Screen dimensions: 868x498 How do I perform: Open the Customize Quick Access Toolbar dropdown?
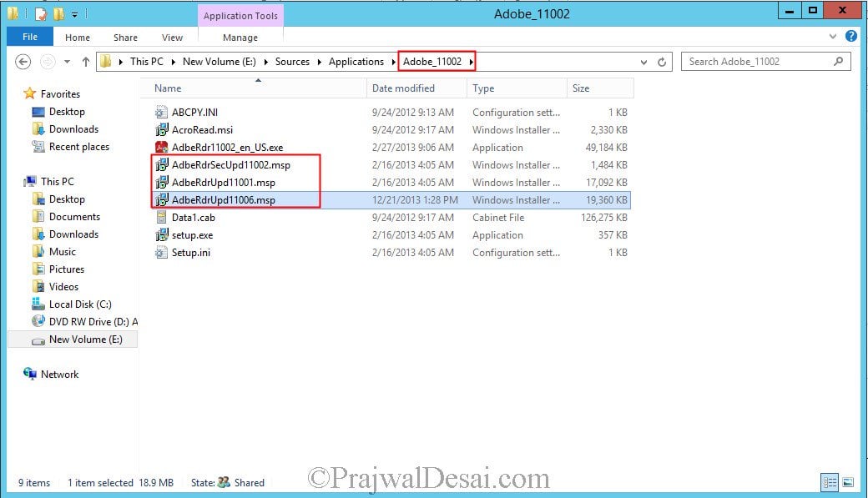74,14
